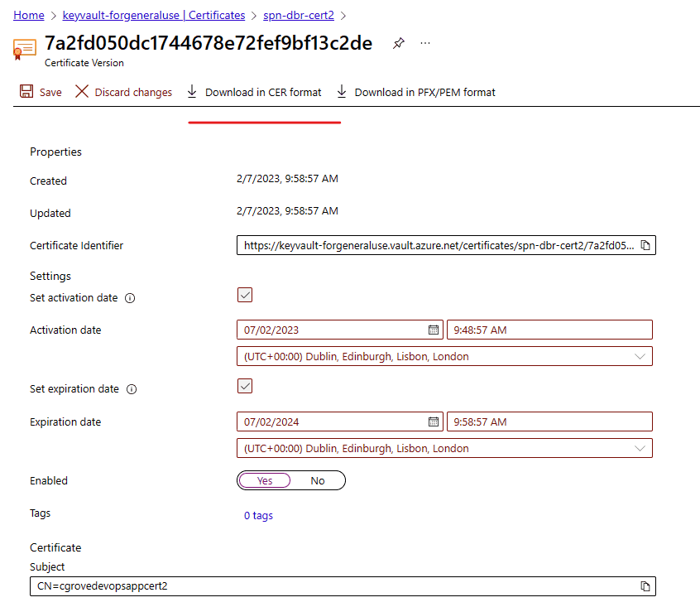Navigate to the spn-dbr-cert2 breadcrumb
Viewport: 700px width, 607px height.
click(298, 15)
